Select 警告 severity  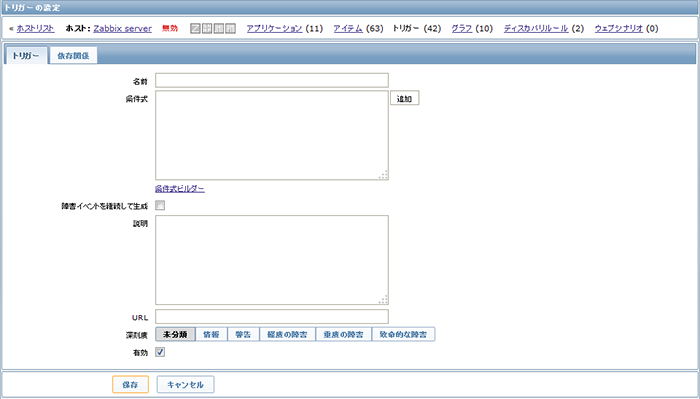(243, 334)
